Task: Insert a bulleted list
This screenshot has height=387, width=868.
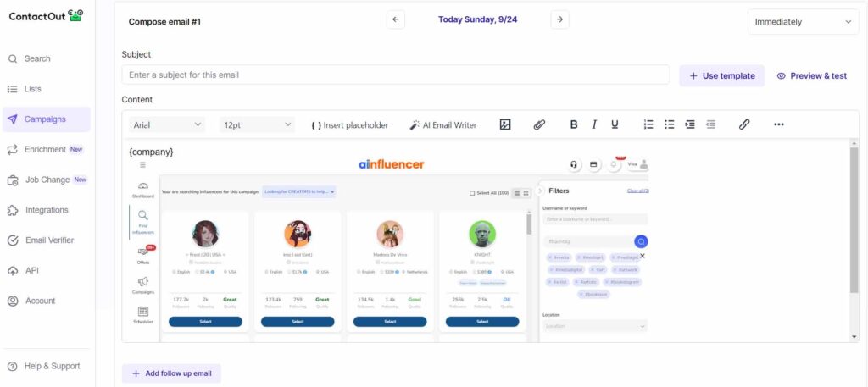Action: click(670, 125)
